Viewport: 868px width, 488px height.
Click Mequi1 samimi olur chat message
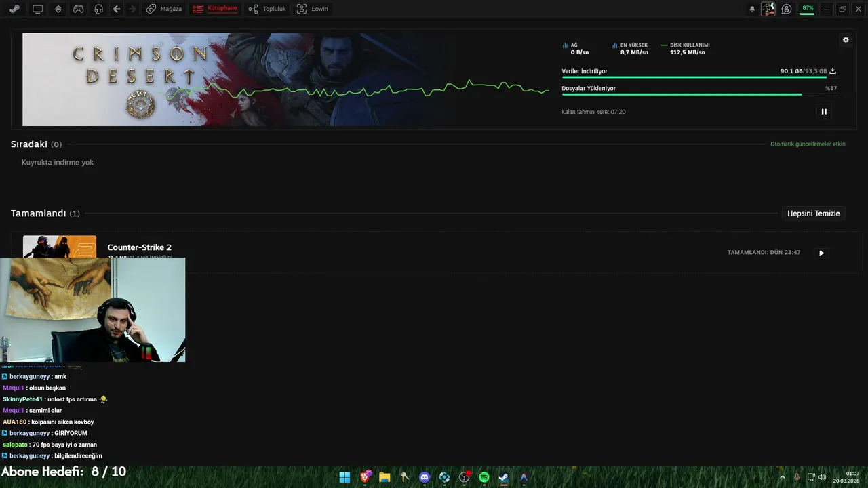(32, 411)
